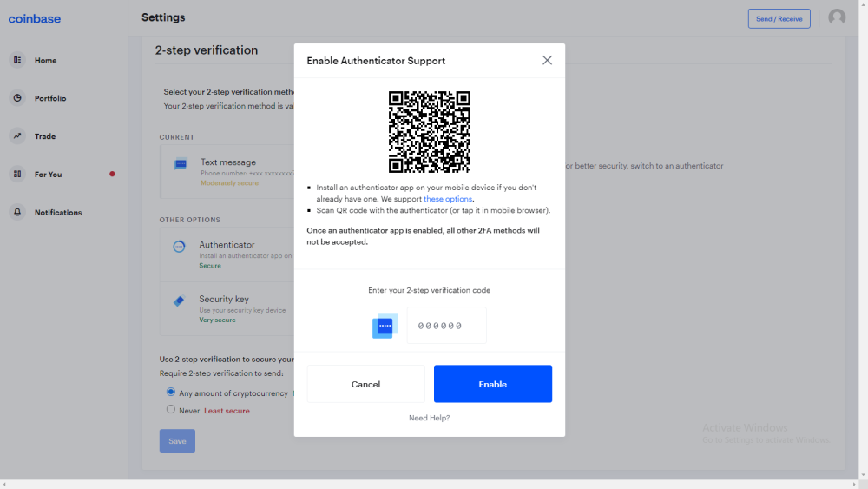This screenshot has width=868, height=489.
Task: Click the user profile avatar
Action: pyautogui.click(x=837, y=17)
